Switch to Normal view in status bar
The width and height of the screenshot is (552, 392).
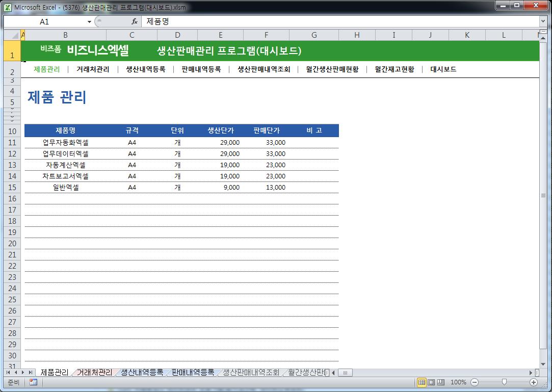[x=422, y=382]
